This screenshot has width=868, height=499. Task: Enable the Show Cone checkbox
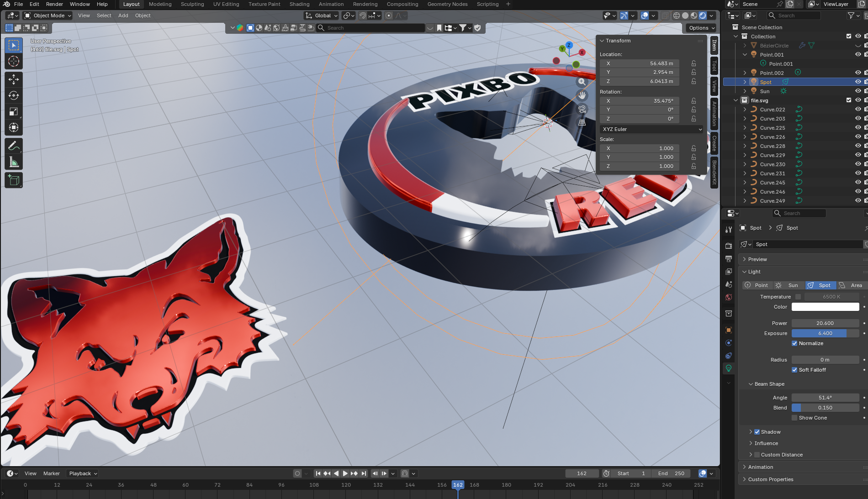click(x=794, y=418)
